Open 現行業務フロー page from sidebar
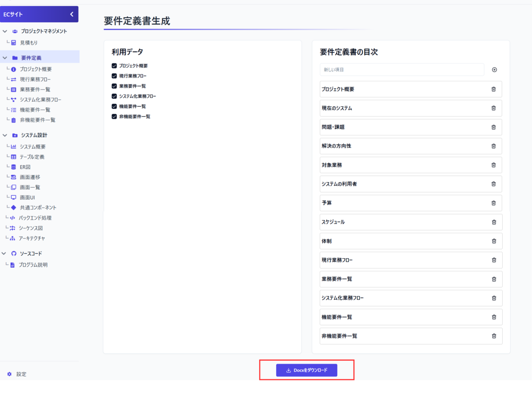This screenshot has height=396, width=532. 35,80
